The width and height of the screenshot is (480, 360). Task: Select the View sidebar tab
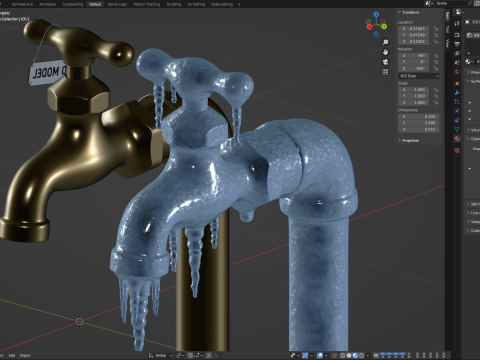[448, 43]
